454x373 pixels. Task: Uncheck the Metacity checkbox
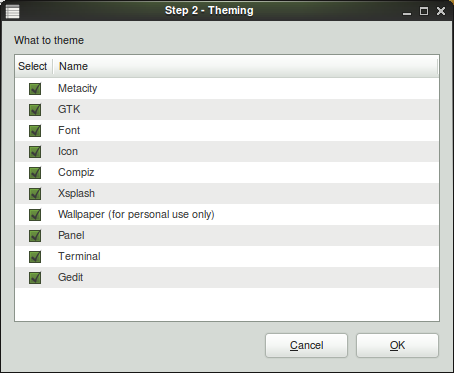tap(35, 89)
